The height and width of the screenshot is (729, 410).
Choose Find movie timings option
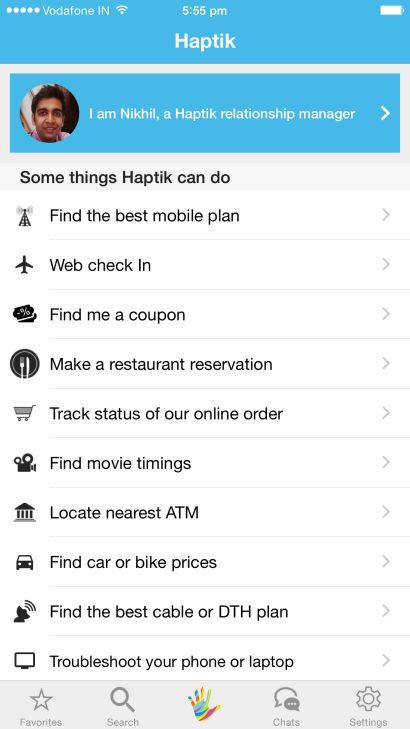pos(205,463)
